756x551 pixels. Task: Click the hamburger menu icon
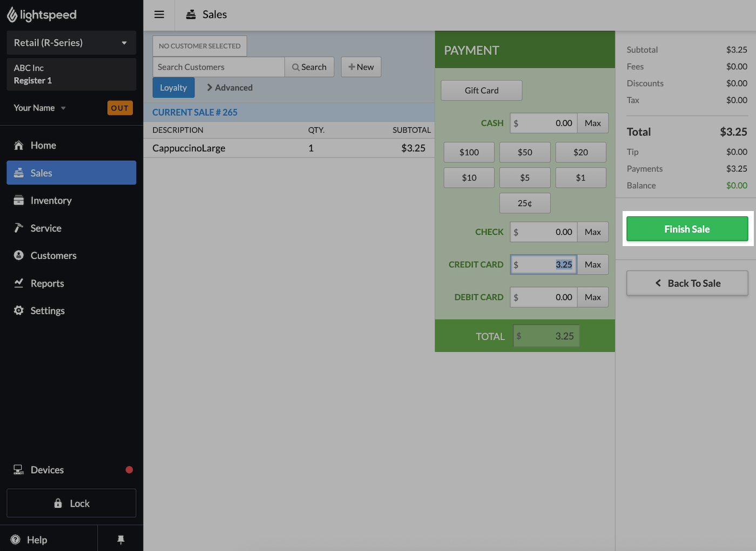(159, 15)
